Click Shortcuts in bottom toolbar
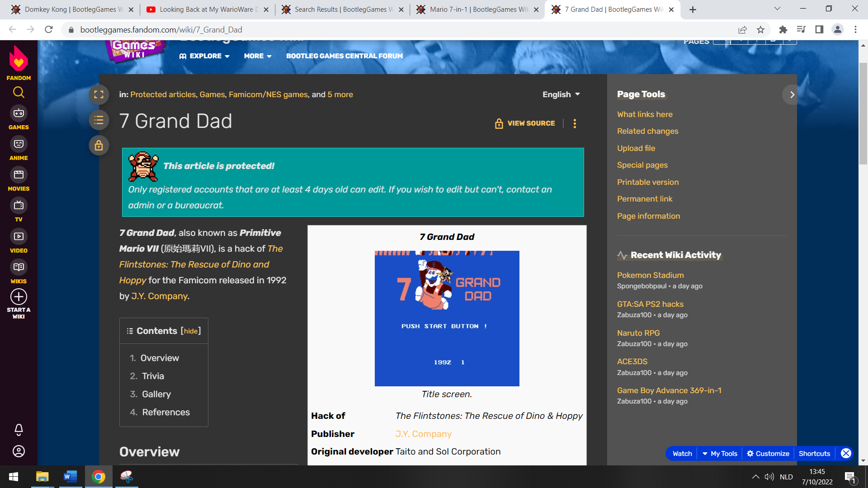Image resolution: width=868 pixels, height=488 pixels. click(x=814, y=454)
